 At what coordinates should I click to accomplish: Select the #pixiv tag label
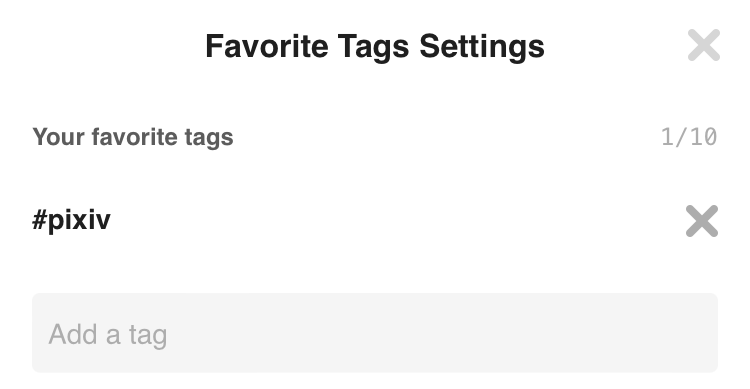71,220
